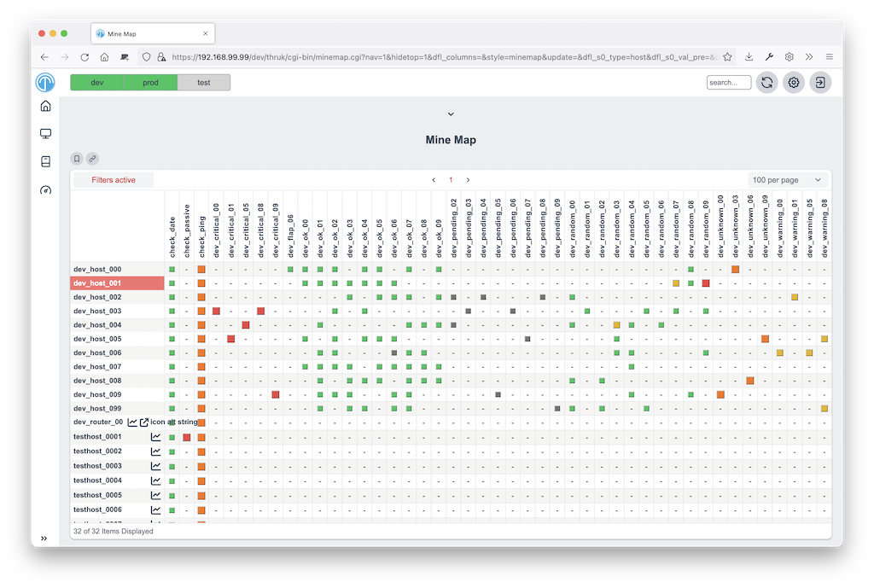Go to next page arrow
Image resolution: width=874 pixels, height=588 pixels.
tap(469, 180)
